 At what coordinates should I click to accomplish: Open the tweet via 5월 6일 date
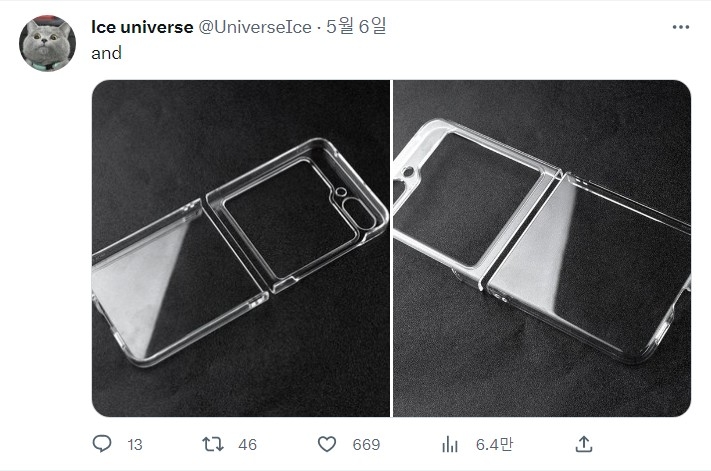pos(356,26)
